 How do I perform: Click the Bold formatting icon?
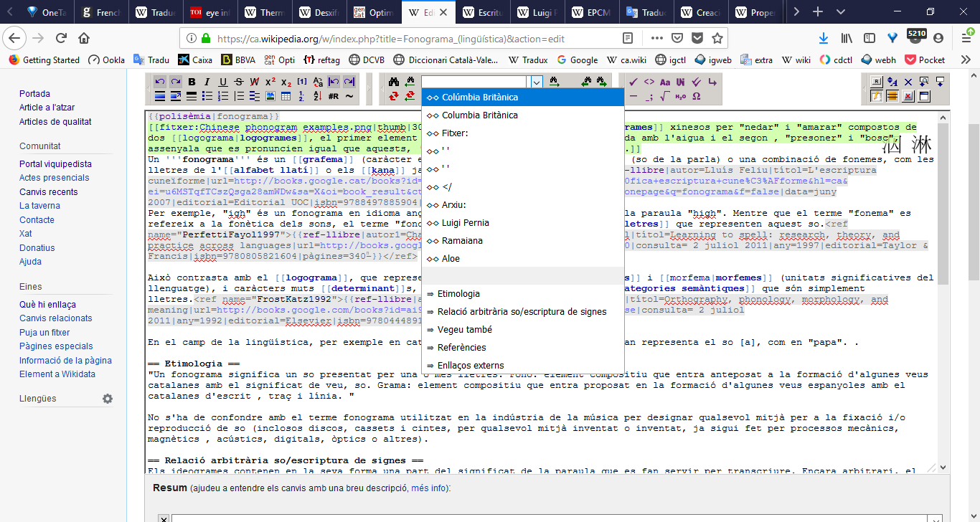coord(192,82)
